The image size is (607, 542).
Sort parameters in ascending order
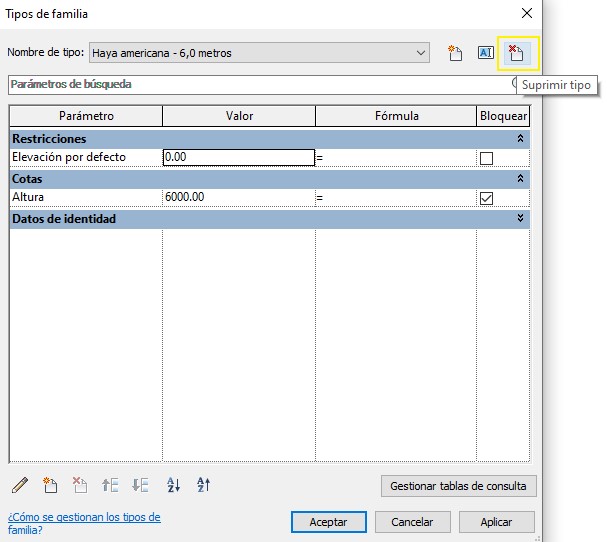[x=173, y=485]
